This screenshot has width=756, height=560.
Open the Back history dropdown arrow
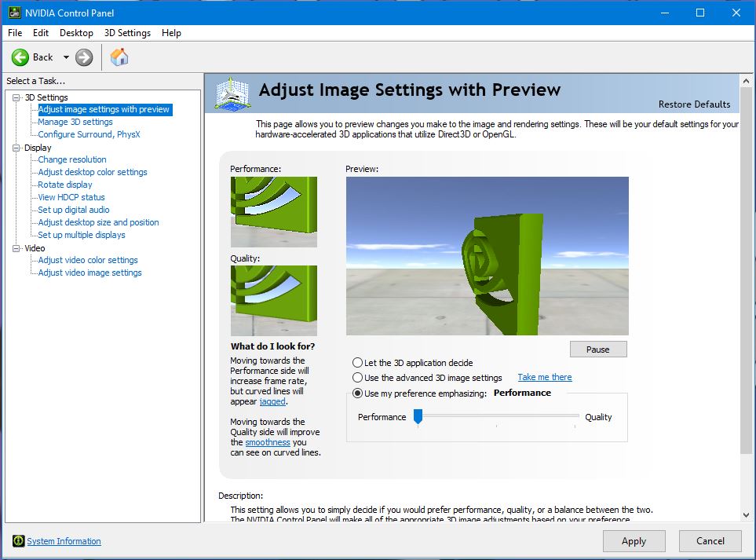(66, 57)
